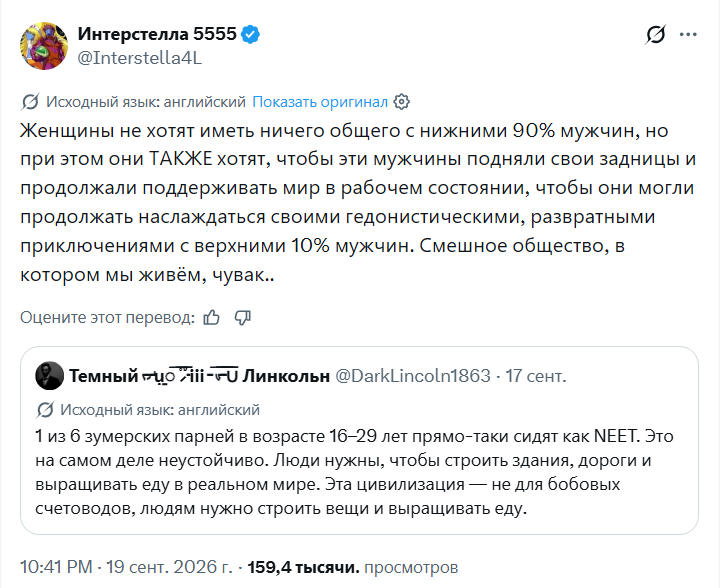
Task: Click the translation icon in the quoted tweet
Action: point(45,409)
